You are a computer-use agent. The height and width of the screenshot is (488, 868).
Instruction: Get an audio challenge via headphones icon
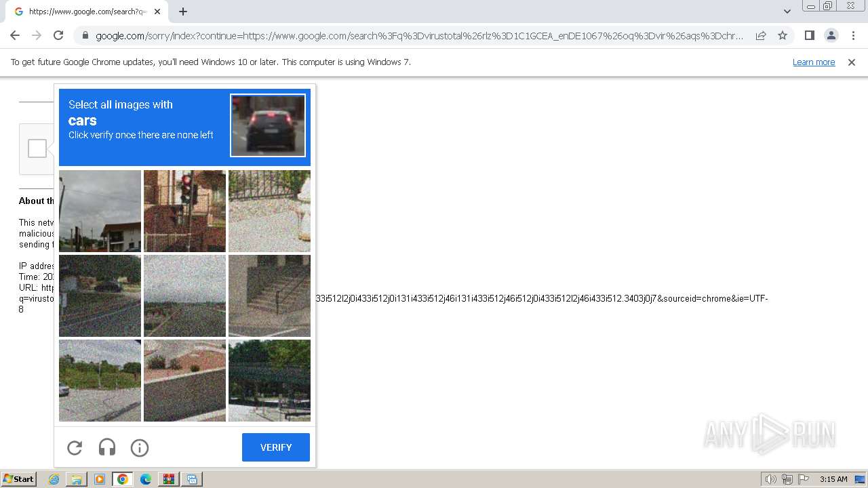107,447
